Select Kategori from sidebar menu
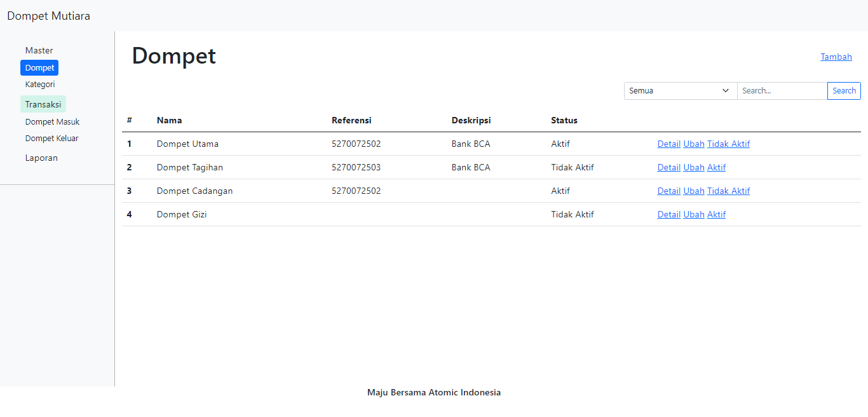 click(40, 85)
